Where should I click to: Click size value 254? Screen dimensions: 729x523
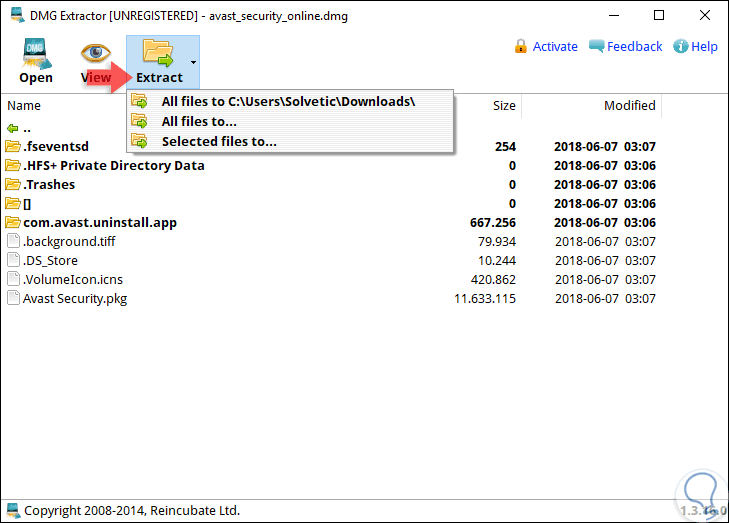point(505,147)
